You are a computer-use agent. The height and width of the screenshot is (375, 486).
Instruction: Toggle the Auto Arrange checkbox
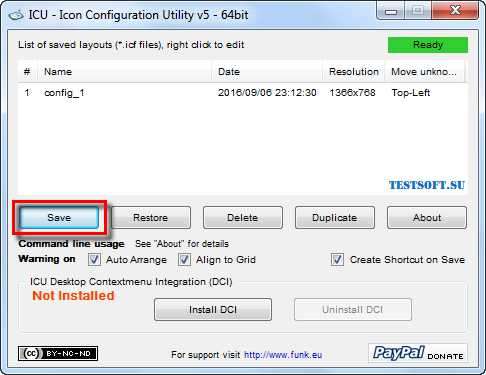94,259
